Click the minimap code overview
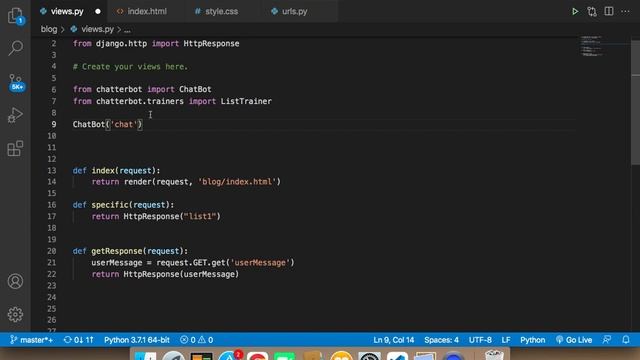Viewport: 640px width, 360px height. [x=592, y=46]
